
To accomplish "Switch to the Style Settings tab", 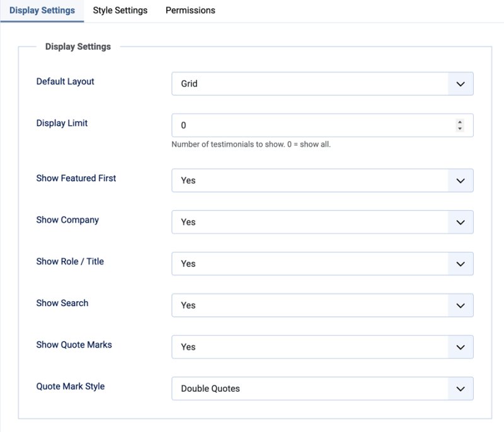I will 120,10.
